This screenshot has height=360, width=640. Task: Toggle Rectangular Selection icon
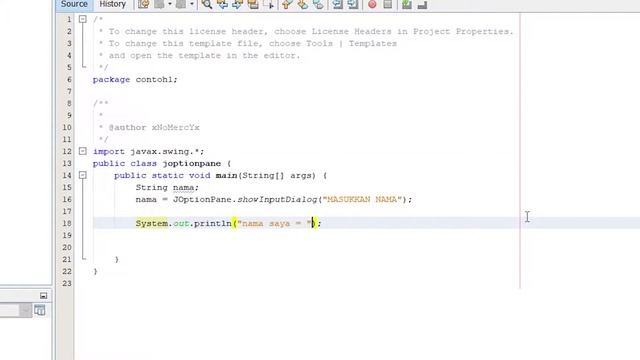[269, 4]
